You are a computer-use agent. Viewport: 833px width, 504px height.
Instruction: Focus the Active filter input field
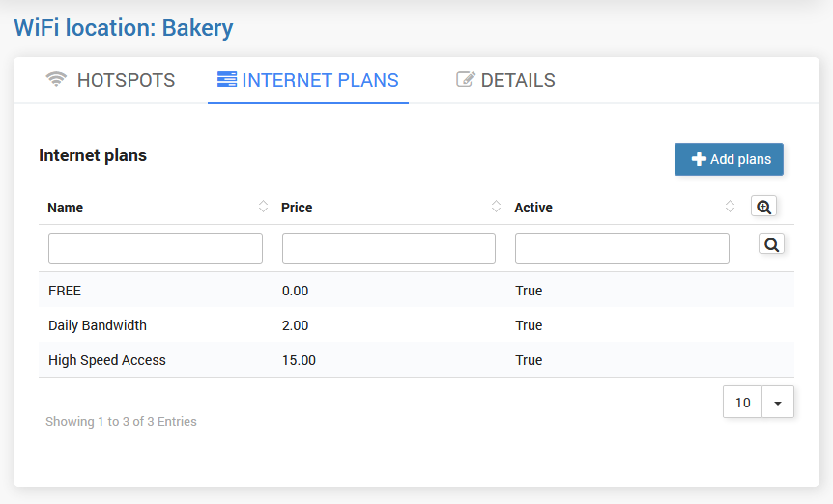coord(622,248)
